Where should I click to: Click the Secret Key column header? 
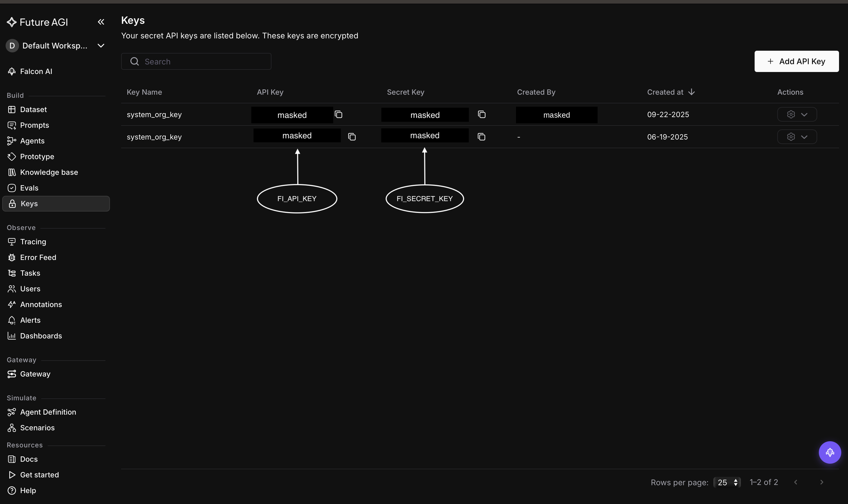pos(405,92)
